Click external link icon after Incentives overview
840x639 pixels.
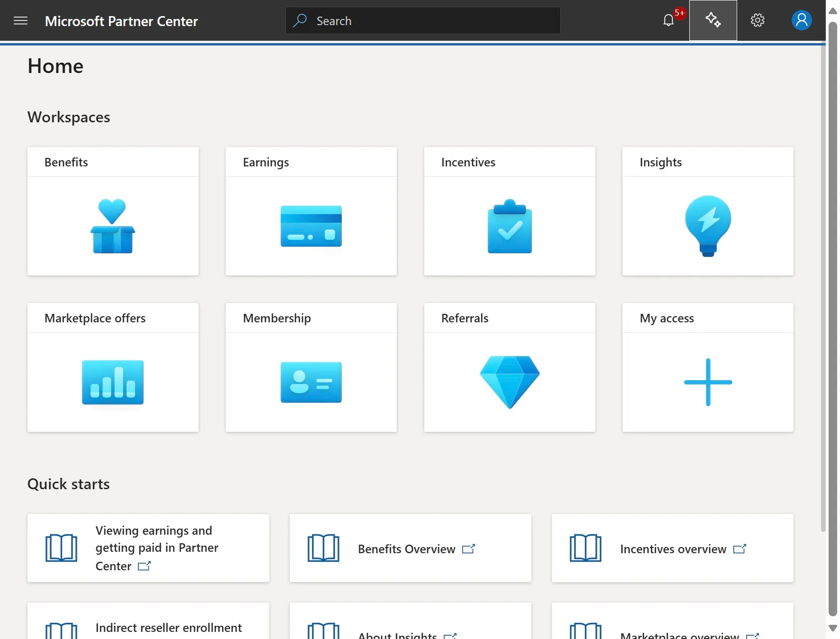[740, 549]
